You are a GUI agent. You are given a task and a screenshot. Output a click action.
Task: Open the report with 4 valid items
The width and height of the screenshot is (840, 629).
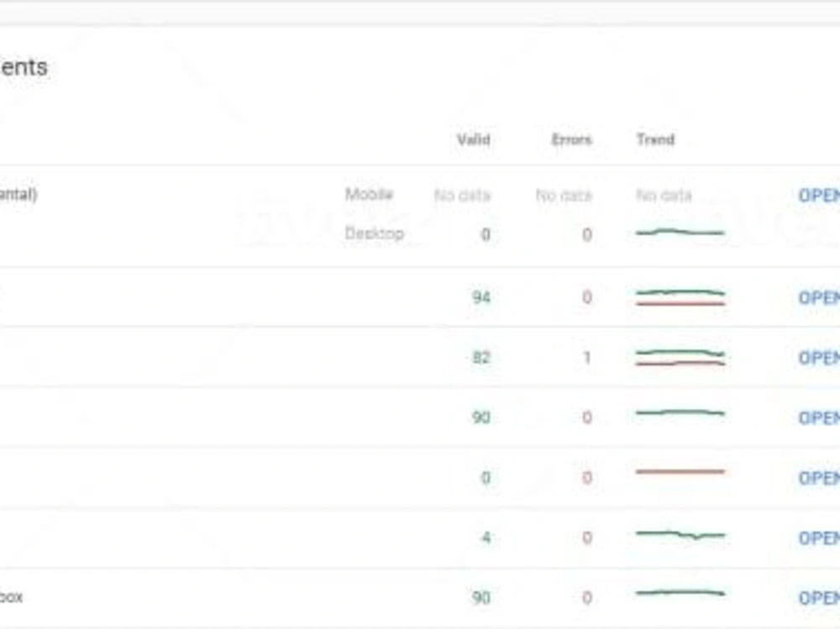(819, 537)
